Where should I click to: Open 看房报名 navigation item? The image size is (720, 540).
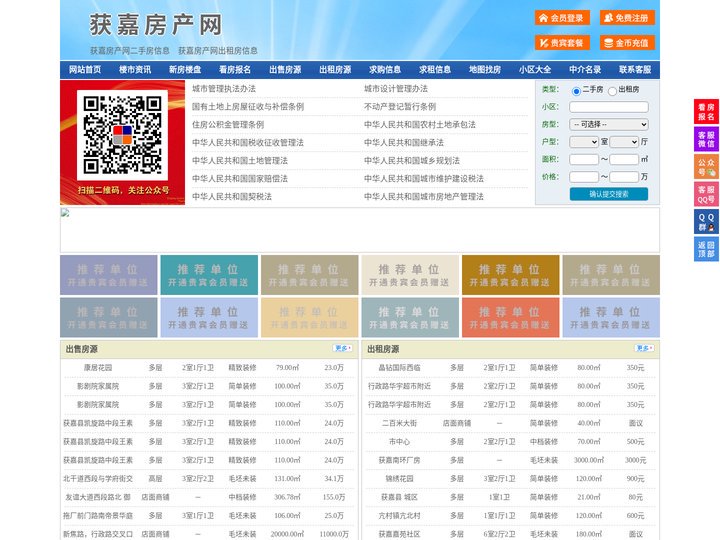235,70
